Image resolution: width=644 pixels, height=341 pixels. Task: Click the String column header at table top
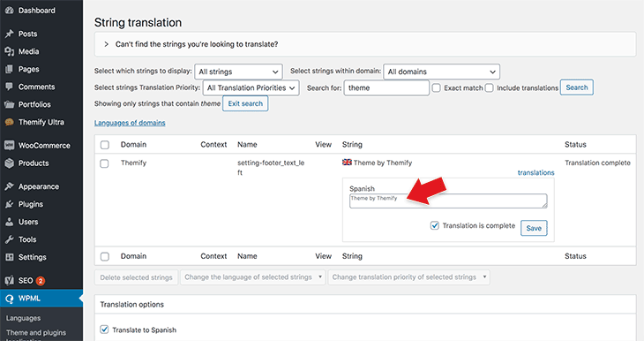pyautogui.click(x=352, y=144)
